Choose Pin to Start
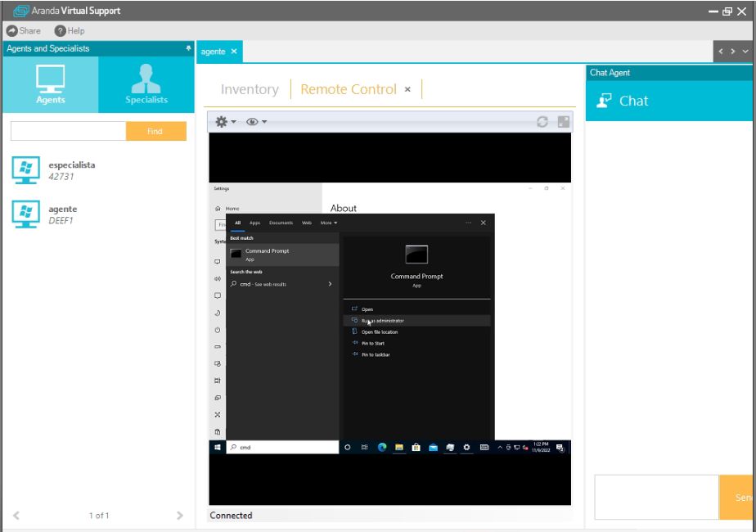This screenshot has width=756, height=532. pyautogui.click(x=416, y=344)
